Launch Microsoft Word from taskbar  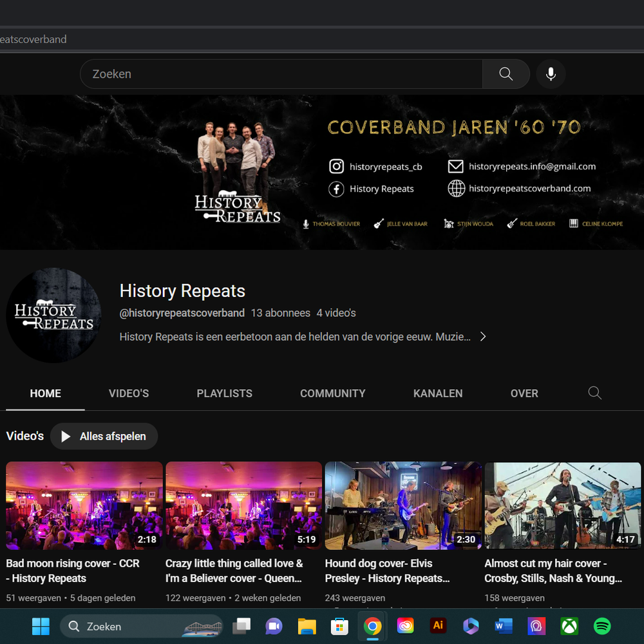point(504,627)
